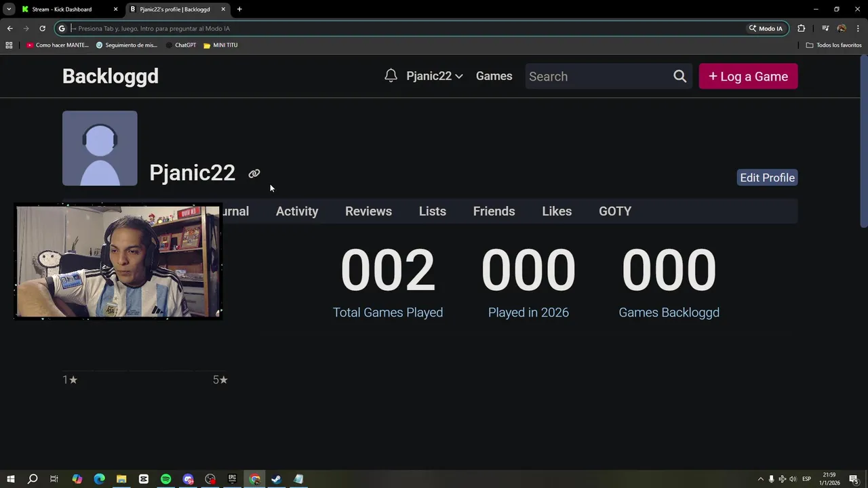868x488 pixels.
Task: Switch to Stream - Kick Dashboard tab
Action: 69,9
